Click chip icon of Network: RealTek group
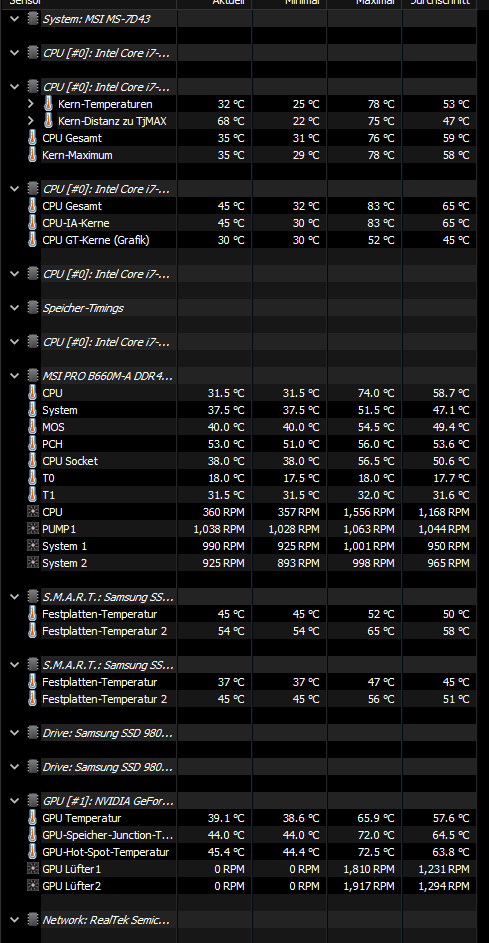Viewport: 489px width, 943px height. point(32,920)
